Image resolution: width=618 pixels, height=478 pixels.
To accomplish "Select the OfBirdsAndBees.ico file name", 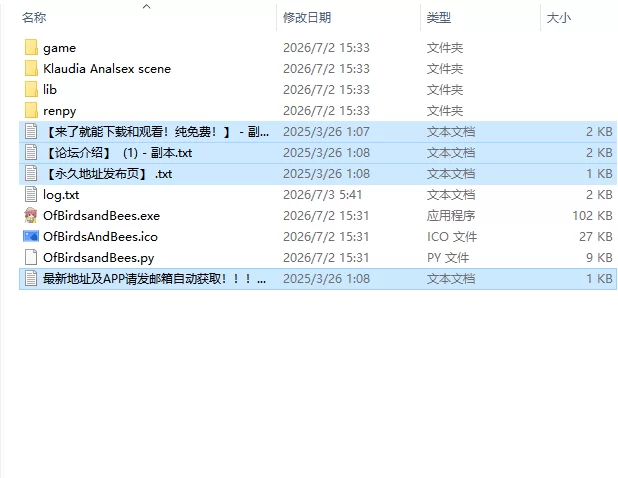I will point(100,236).
